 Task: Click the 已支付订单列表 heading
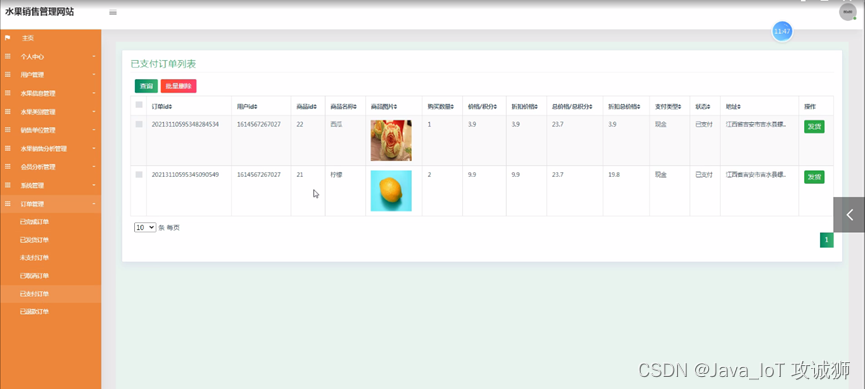(x=163, y=64)
